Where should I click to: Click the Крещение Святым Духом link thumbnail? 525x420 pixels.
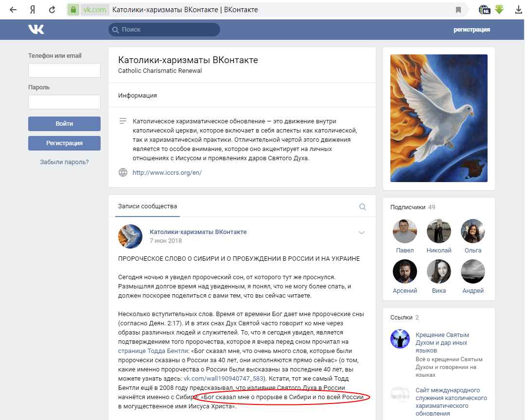point(400,339)
